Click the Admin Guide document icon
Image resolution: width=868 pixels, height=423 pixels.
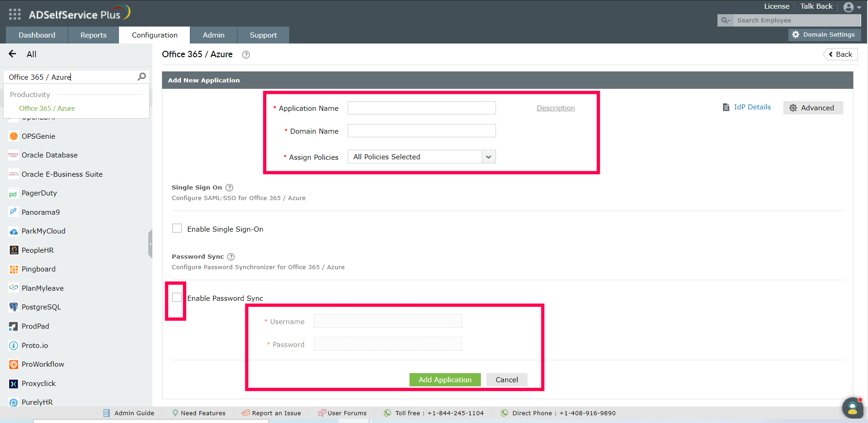point(107,413)
